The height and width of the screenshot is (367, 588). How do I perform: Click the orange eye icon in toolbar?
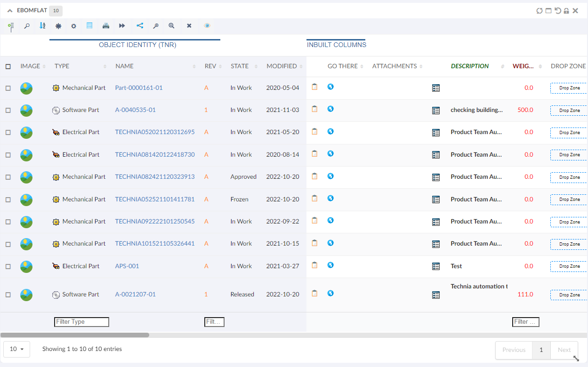[207, 26]
